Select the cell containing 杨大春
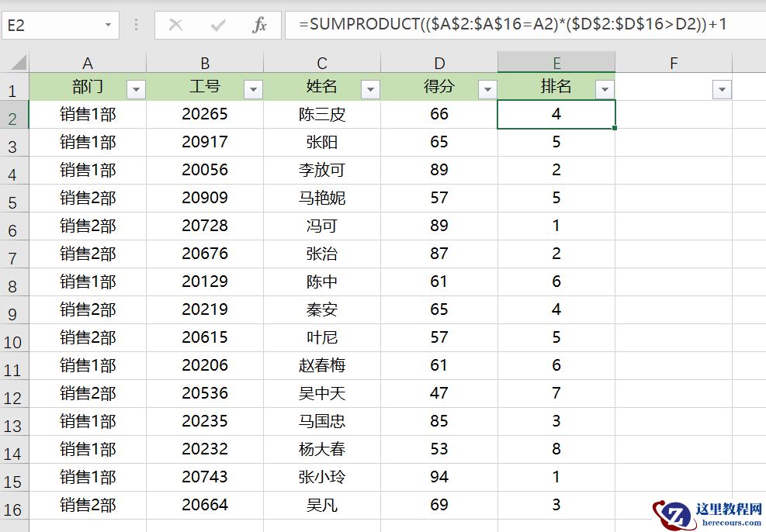Viewport: 766px width, 532px height. pyautogui.click(x=322, y=449)
